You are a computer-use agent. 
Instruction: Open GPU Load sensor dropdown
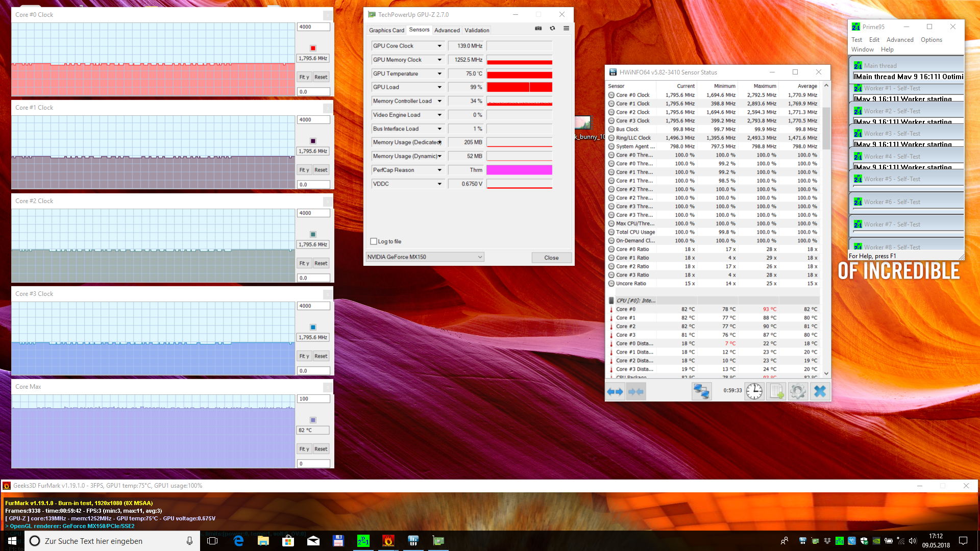439,87
